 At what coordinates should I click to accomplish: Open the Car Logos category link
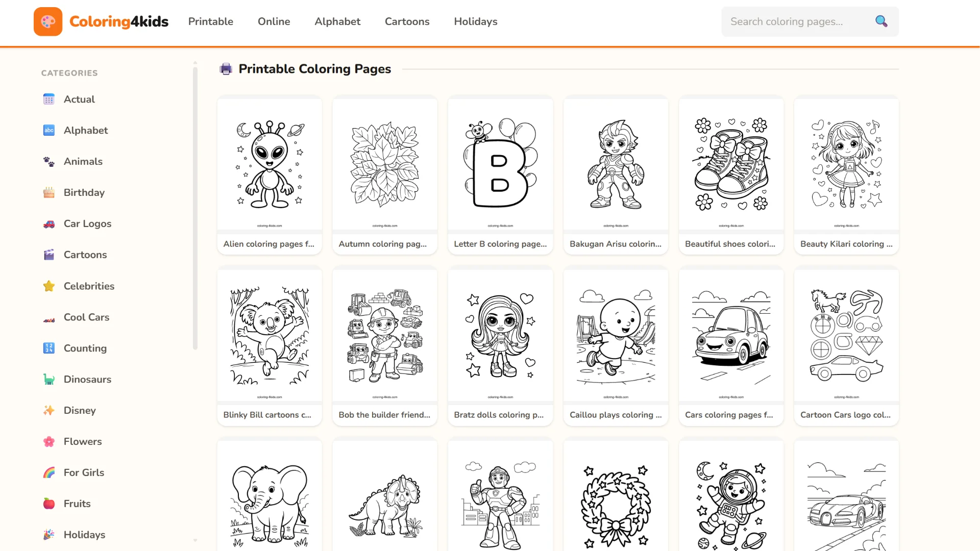87,223
